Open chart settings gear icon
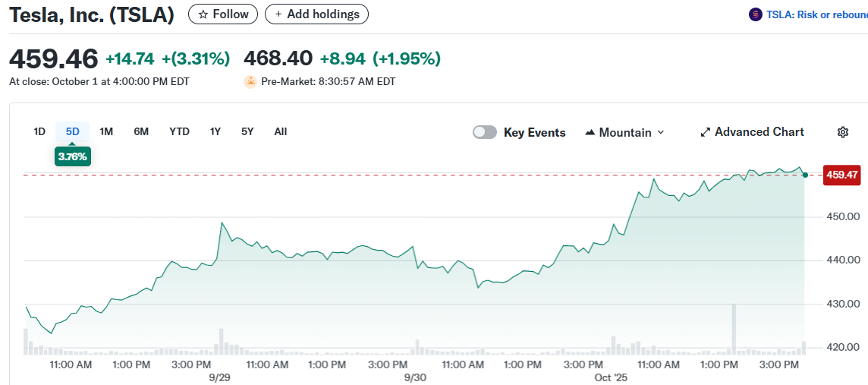The height and width of the screenshot is (385, 868). tap(842, 132)
